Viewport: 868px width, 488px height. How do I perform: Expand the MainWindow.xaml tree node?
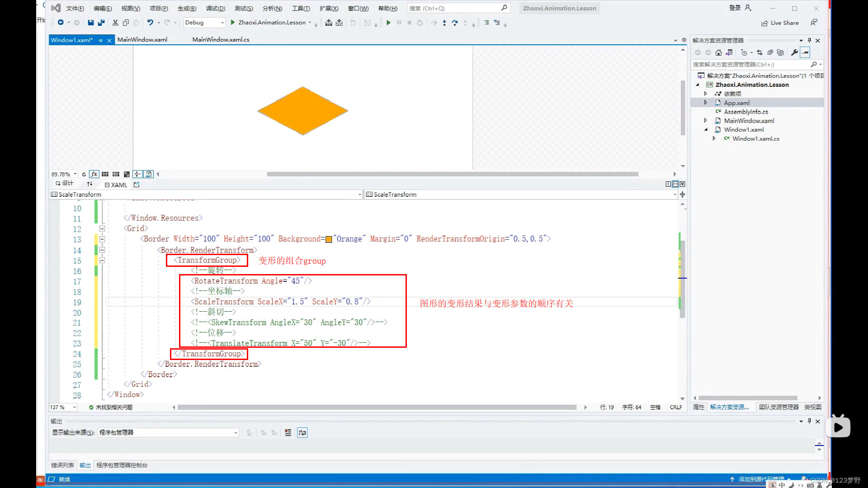click(705, 121)
